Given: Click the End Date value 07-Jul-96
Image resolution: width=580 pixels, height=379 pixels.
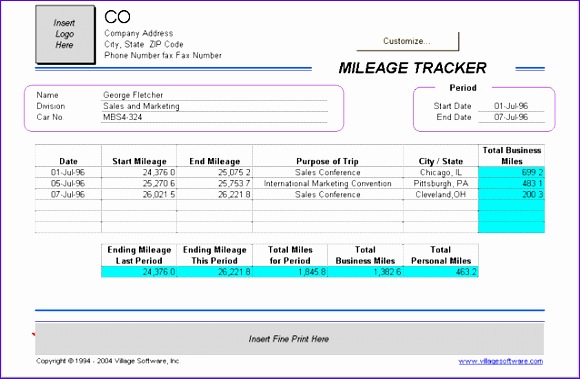Looking at the screenshot, I should tap(511, 117).
